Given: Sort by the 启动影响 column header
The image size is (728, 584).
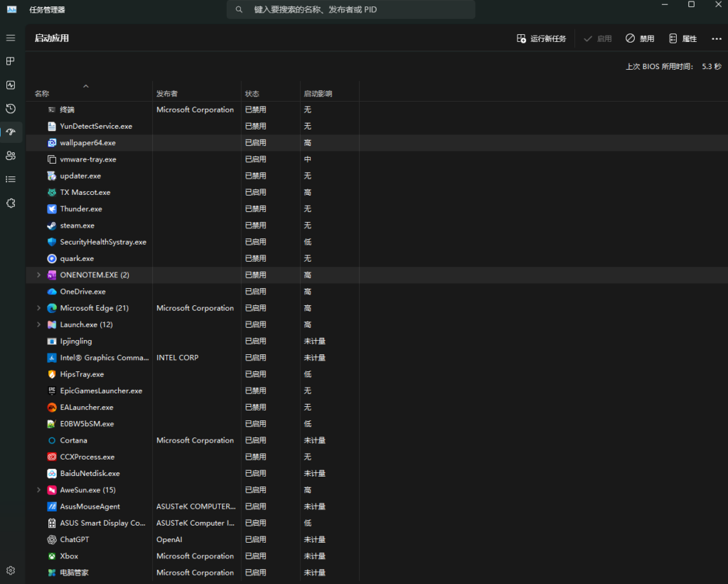Looking at the screenshot, I should pyautogui.click(x=318, y=94).
